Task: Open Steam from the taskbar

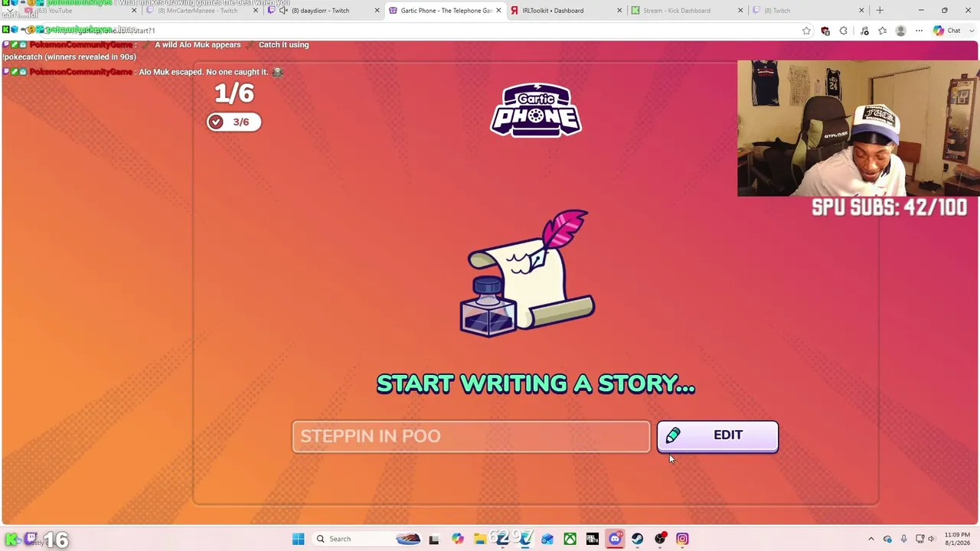Action: [x=637, y=539]
